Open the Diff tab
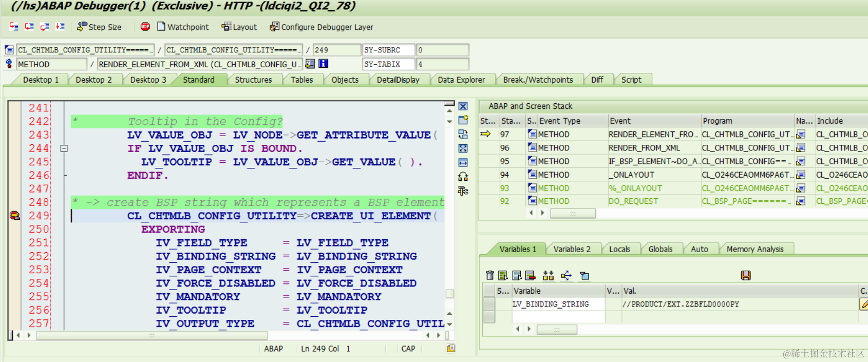 tap(597, 80)
